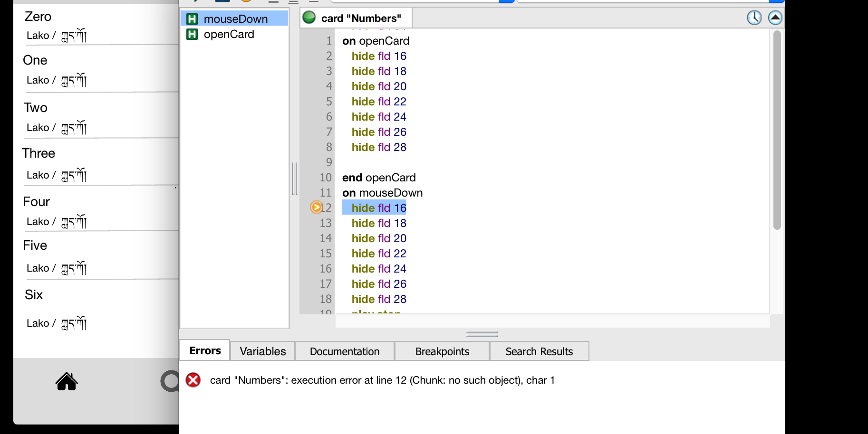Click line number 14 in the gutter
Screen dimensions: 868x434
[326, 238]
